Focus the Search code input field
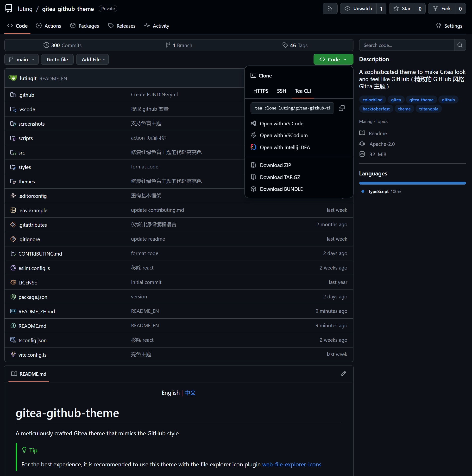The image size is (472, 476). click(x=406, y=45)
